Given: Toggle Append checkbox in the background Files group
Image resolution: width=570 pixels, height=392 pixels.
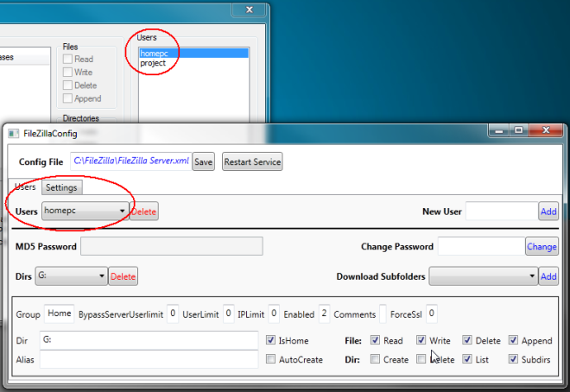Looking at the screenshot, I should [x=67, y=98].
